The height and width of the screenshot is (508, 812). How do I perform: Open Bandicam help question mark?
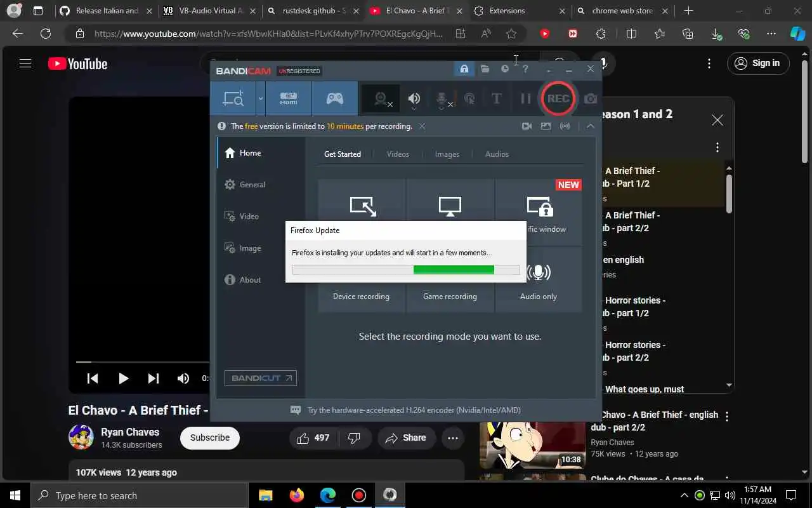pos(525,69)
